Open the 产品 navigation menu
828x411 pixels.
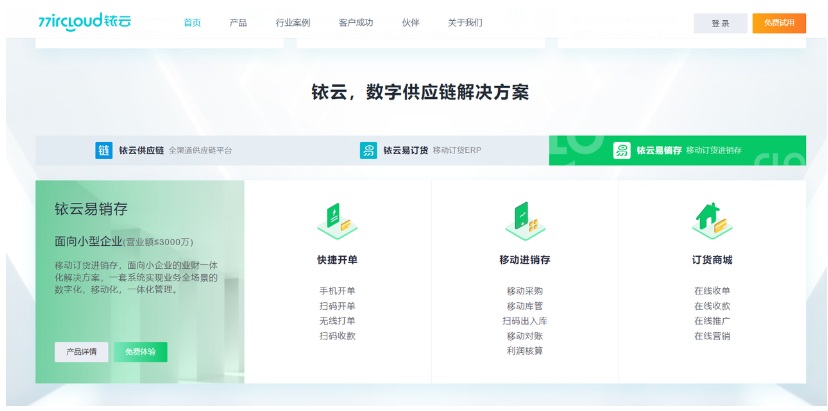point(238,22)
